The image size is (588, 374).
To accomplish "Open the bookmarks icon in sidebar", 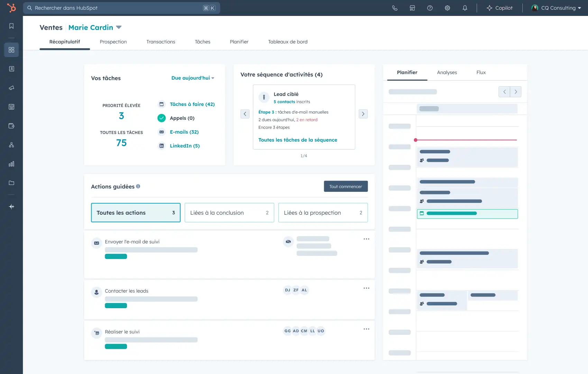I will [11, 26].
